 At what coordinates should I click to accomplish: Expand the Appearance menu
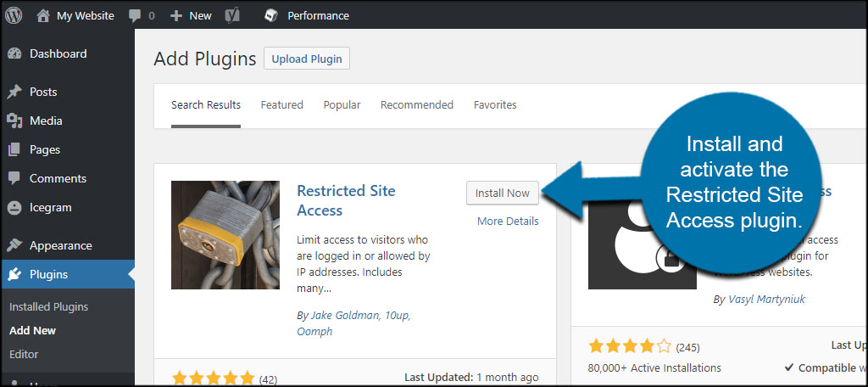[60, 245]
